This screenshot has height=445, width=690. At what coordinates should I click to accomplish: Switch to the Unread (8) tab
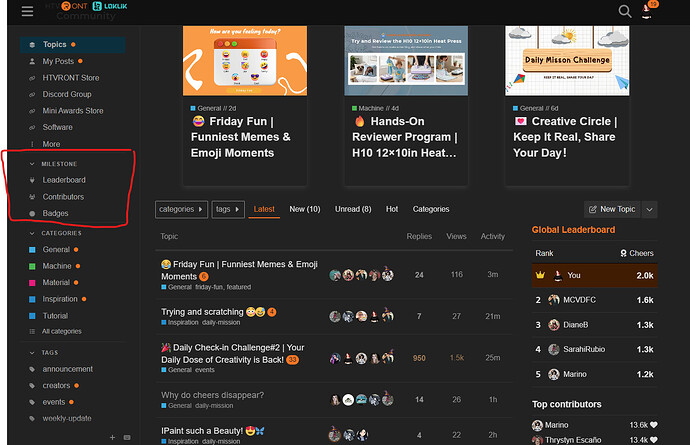pyautogui.click(x=350, y=209)
